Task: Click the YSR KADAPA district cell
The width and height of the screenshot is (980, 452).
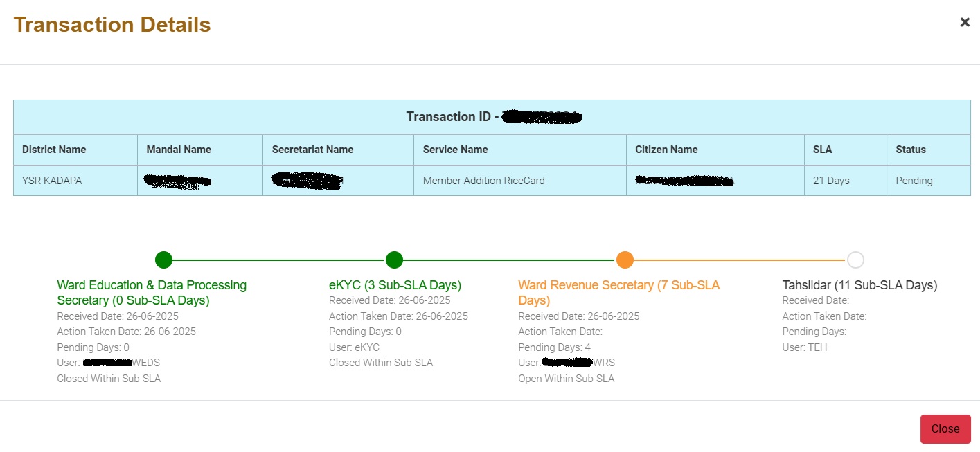Action: point(51,181)
